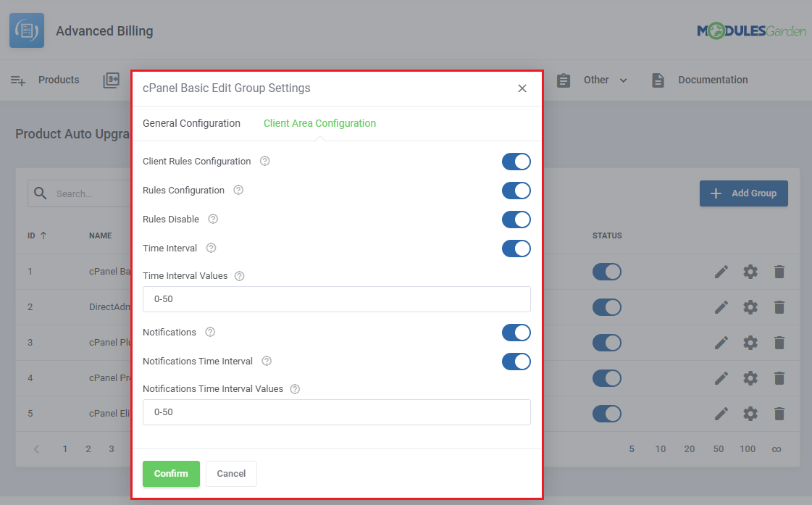Open the Products menu item
This screenshot has width=812, height=505.
click(x=59, y=80)
